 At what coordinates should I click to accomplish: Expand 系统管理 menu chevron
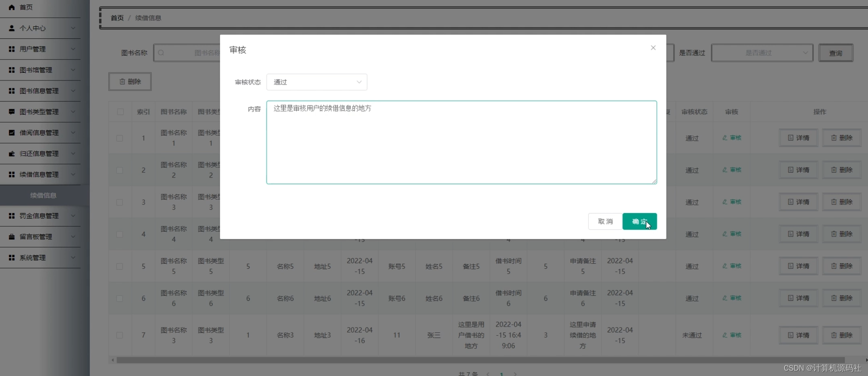73,258
